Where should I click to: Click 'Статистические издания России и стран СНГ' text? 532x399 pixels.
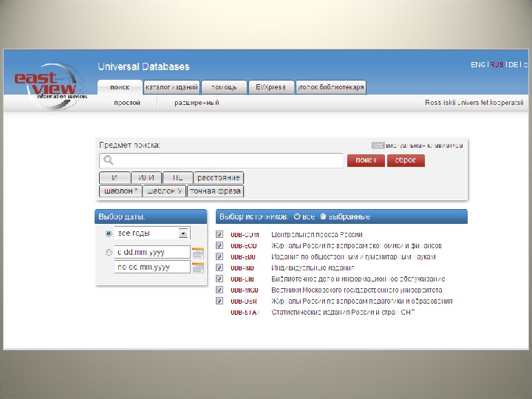pyautogui.click(x=343, y=312)
